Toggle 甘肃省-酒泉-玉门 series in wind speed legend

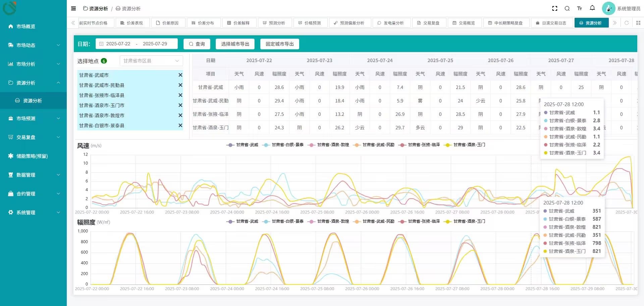[465, 145]
